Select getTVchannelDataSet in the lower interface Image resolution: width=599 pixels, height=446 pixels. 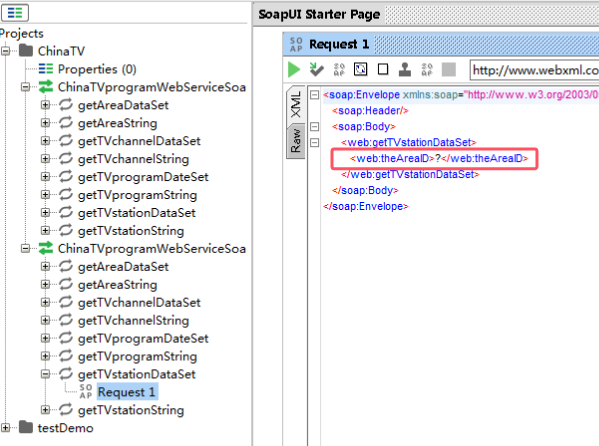pos(139,303)
